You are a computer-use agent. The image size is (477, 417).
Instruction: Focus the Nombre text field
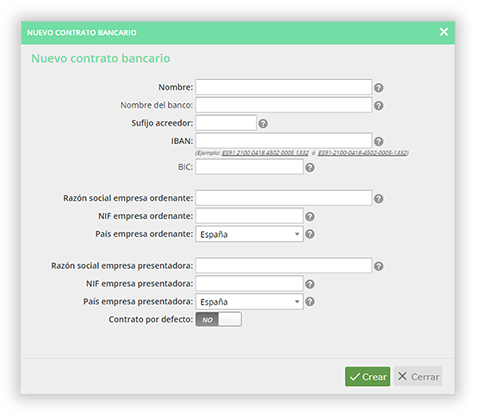click(x=284, y=87)
